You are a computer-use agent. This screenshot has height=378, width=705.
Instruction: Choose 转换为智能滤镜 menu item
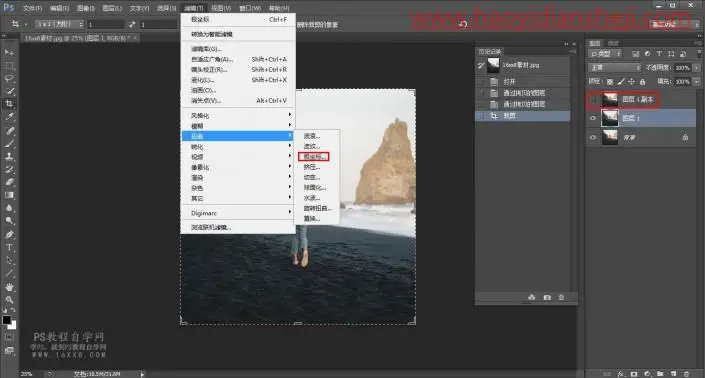238,34
